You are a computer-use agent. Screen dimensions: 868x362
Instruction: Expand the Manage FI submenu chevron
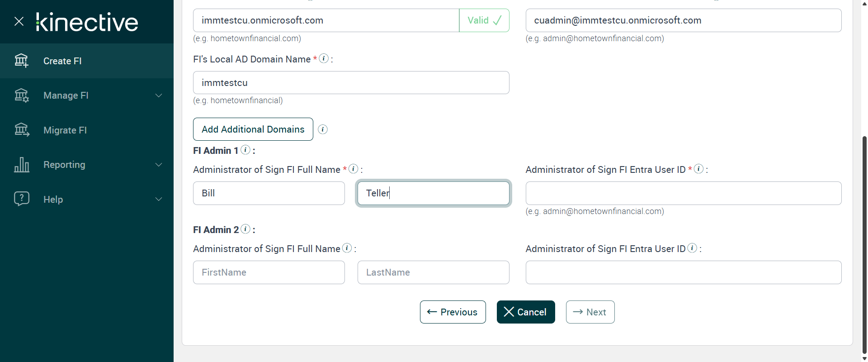tap(159, 95)
